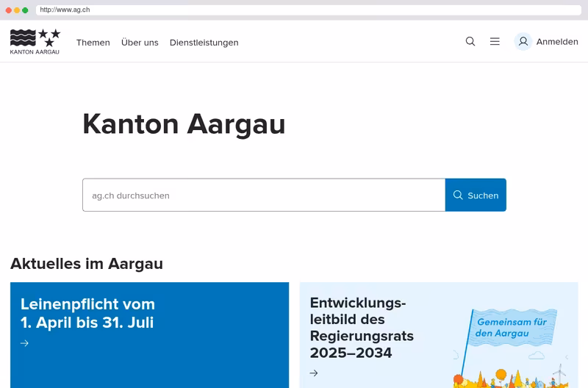Click the Kanton Aargau page heading
Image resolution: width=588 pixels, height=388 pixels.
click(184, 124)
